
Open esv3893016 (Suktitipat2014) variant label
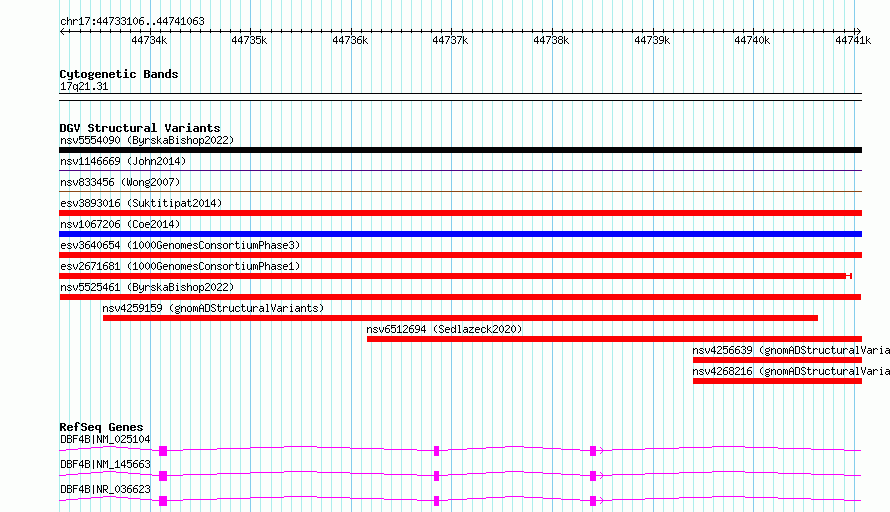[141, 203]
